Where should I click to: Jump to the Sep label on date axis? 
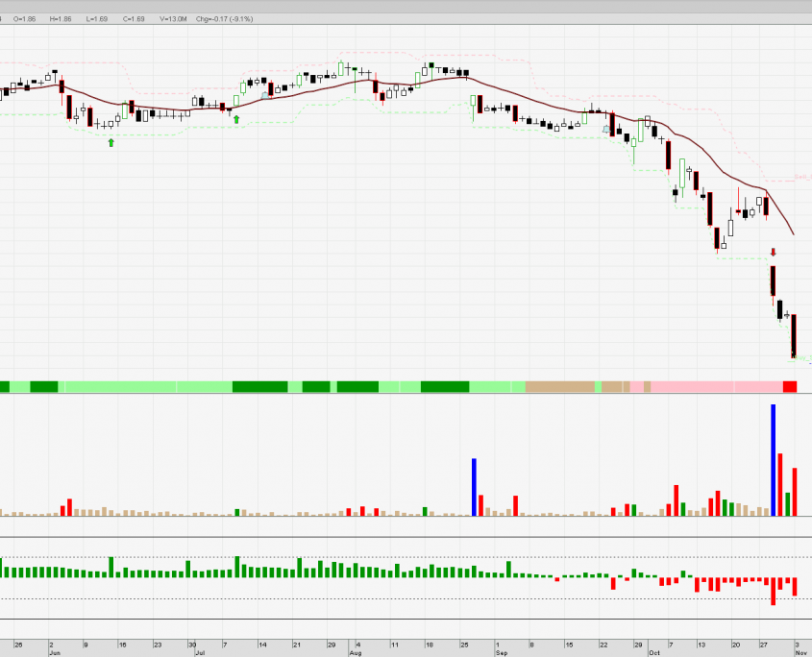pyautogui.click(x=501, y=652)
